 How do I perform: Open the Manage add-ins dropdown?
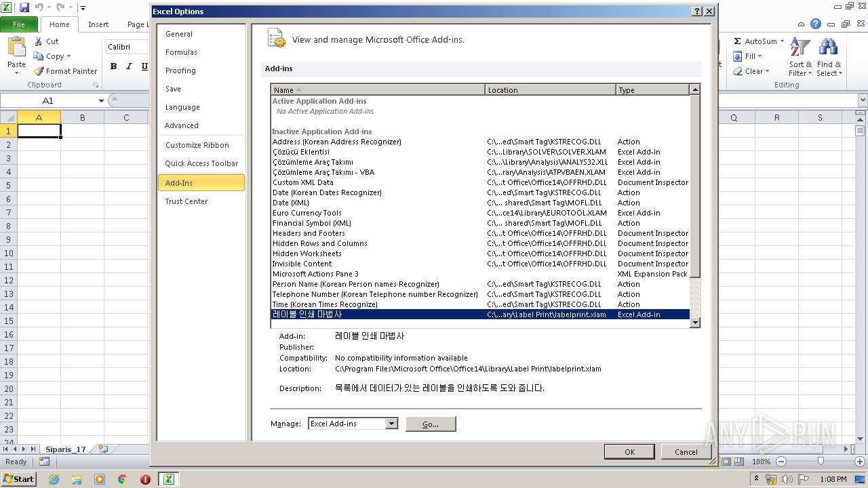tap(391, 424)
